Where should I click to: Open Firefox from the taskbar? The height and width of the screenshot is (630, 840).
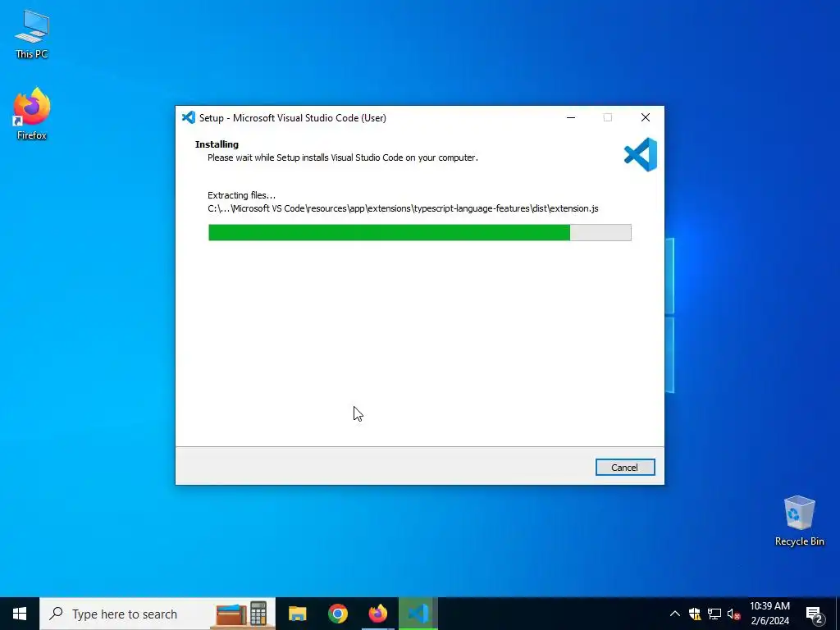click(x=377, y=614)
